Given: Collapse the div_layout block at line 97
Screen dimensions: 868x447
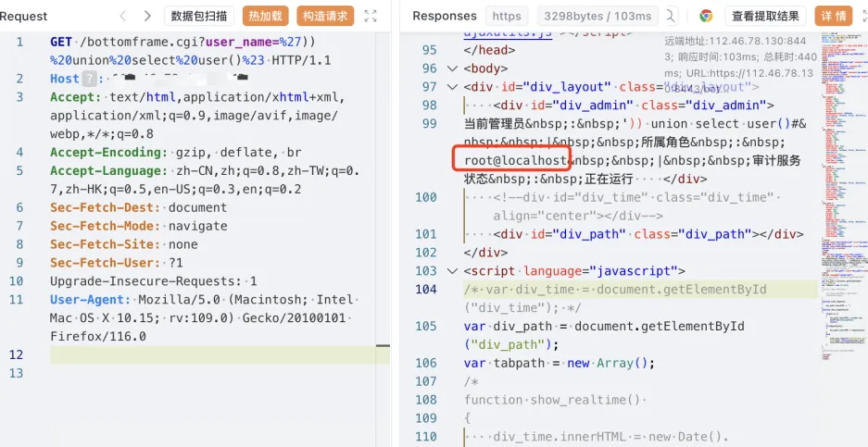Looking at the screenshot, I should click(452, 87).
